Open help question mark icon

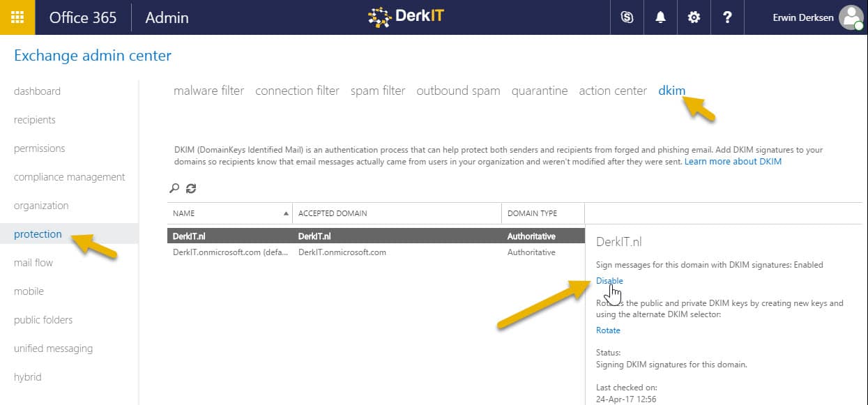pos(727,17)
